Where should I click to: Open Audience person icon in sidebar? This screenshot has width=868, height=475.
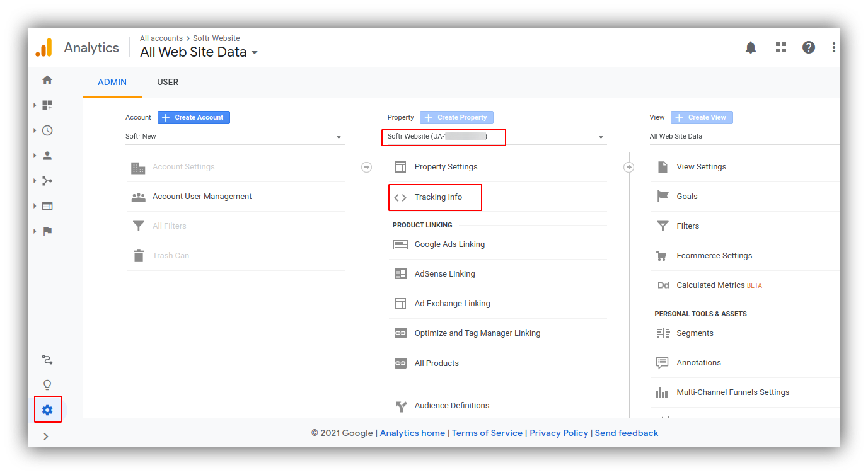click(47, 156)
